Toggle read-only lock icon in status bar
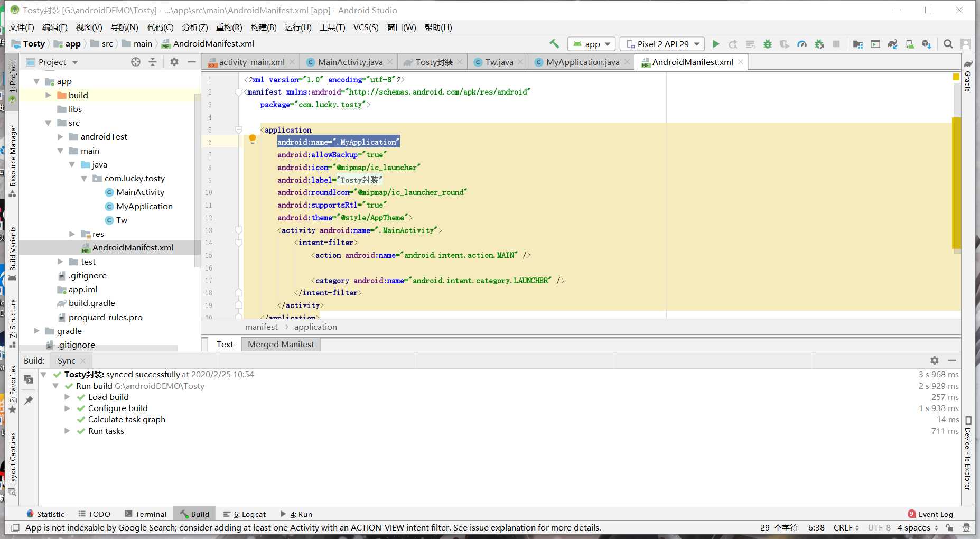 pos(949,527)
